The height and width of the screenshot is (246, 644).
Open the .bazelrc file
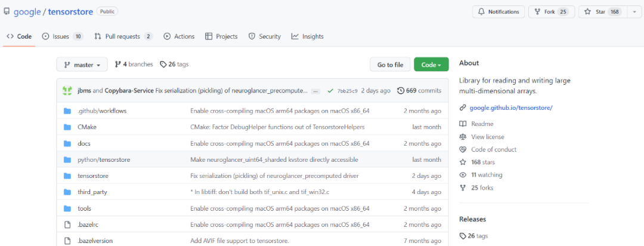pyautogui.click(x=88, y=225)
